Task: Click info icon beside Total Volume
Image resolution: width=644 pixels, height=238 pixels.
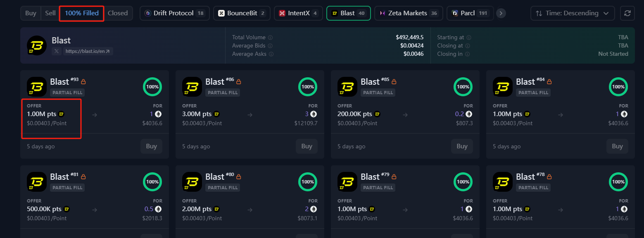Action: pyautogui.click(x=270, y=37)
